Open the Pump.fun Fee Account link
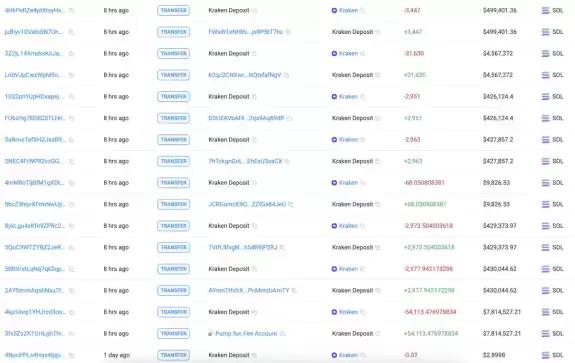Image resolution: width=575 pixels, height=363 pixels. click(x=246, y=334)
